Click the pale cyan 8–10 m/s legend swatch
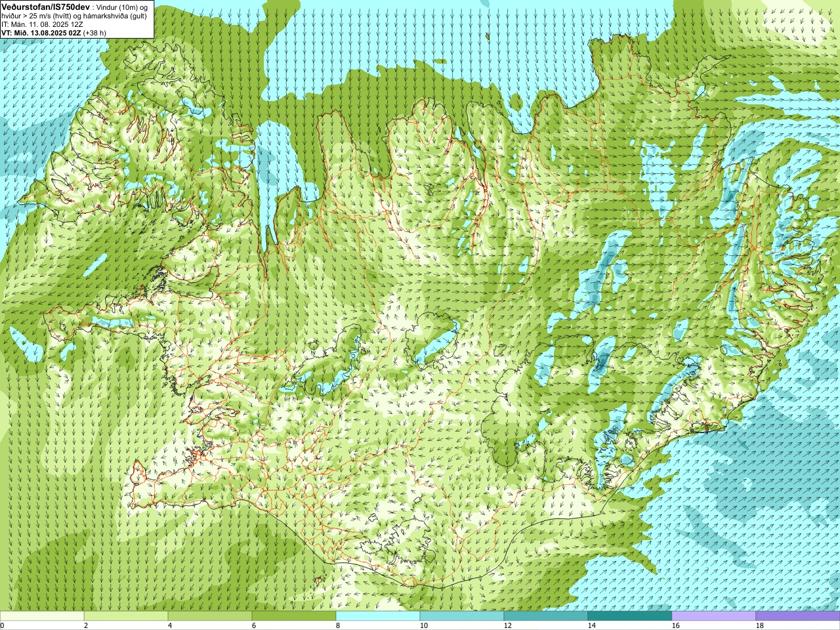The image size is (840, 630). tap(378, 616)
